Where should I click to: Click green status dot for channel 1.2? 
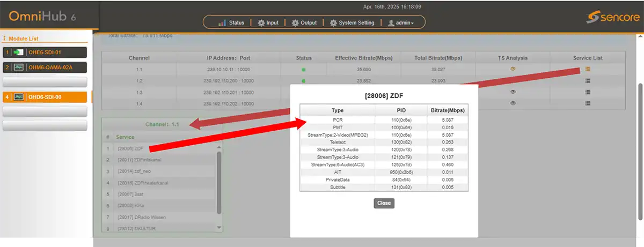click(x=303, y=81)
